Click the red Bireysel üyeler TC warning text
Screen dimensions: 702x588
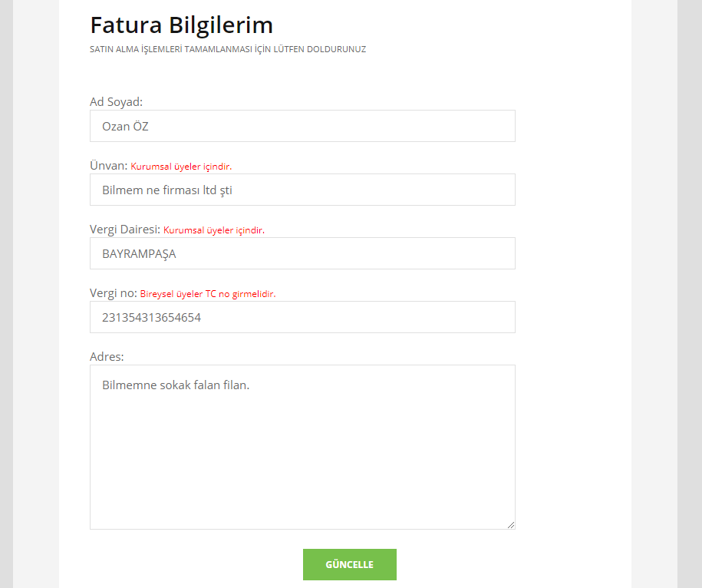coord(207,293)
